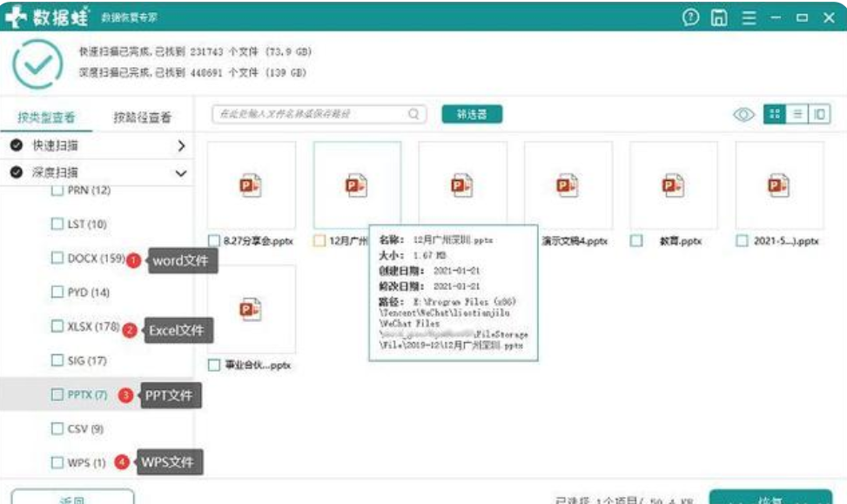The width and height of the screenshot is (847, 504).
Task: Switch to the 按路径查看 tab
Action: [145, 117]
